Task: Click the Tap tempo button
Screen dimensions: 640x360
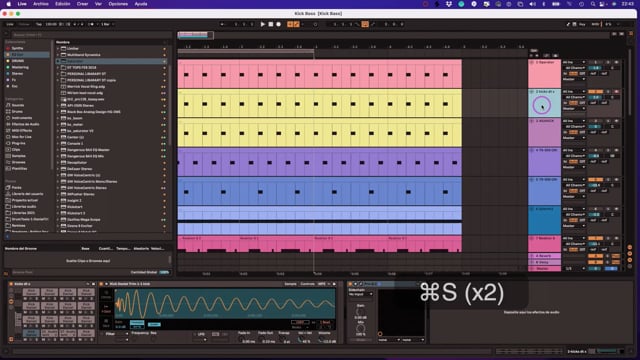Action: tap(39, 24)
